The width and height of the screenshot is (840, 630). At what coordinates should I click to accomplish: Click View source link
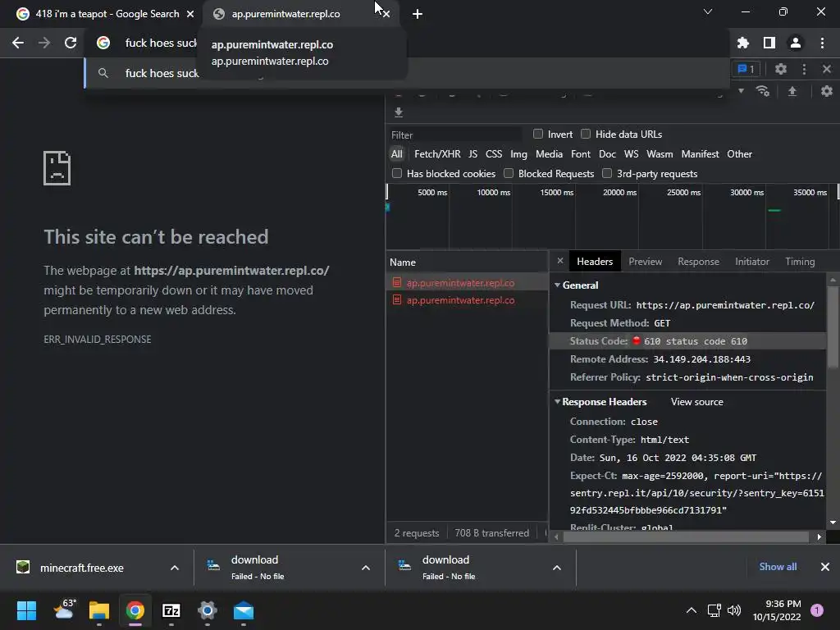[697, 402]
